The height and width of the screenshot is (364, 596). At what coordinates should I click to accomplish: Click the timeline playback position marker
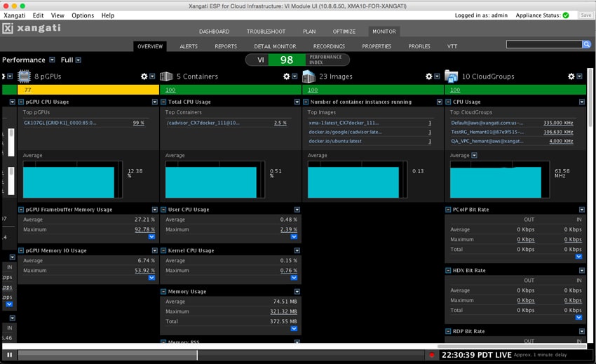(197, 355)
